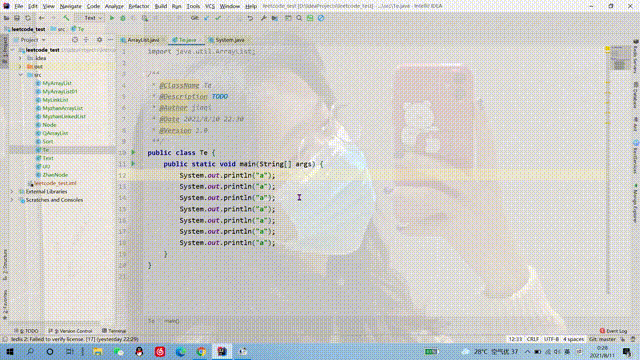Open the File menu
This screenshot has width=640, height=360.
[18, 7]
